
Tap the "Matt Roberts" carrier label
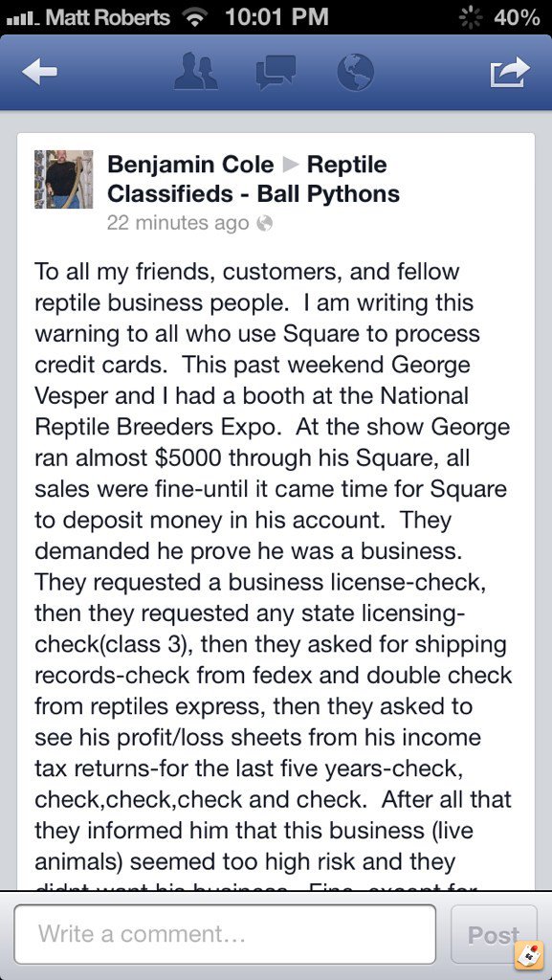108,17
